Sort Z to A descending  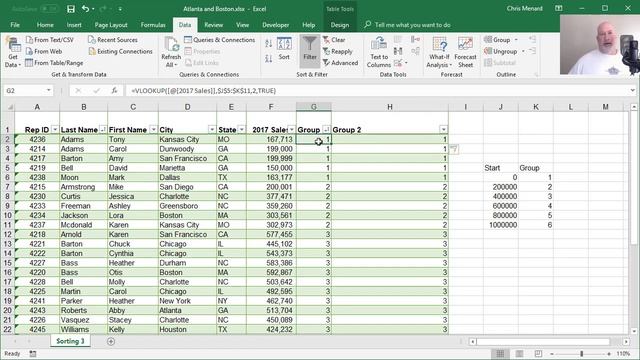pyautogui.click(x=268, y=59)
